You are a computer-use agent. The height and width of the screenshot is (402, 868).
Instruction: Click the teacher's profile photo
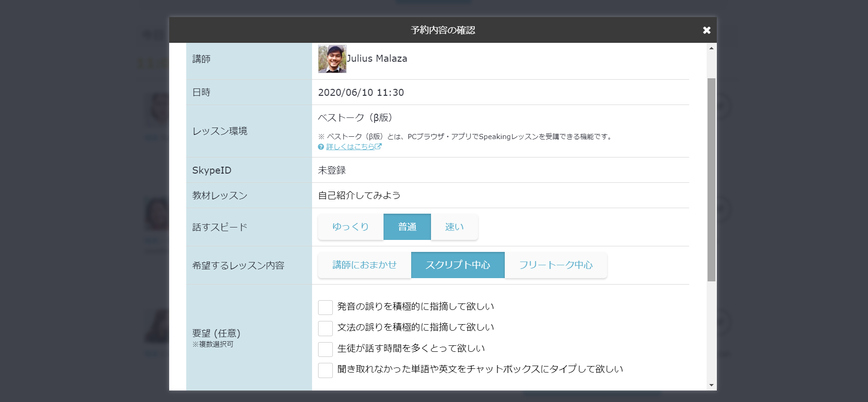tap(332, 59)
